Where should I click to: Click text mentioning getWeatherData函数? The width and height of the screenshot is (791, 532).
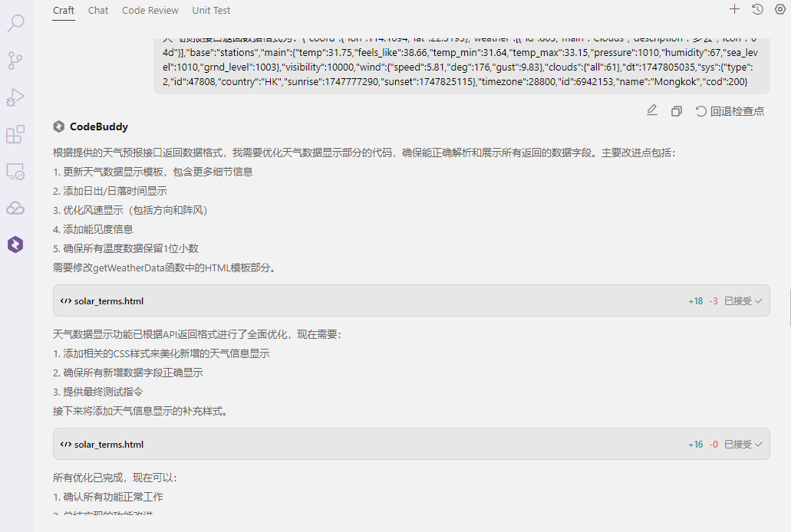(x=166, y=268)
